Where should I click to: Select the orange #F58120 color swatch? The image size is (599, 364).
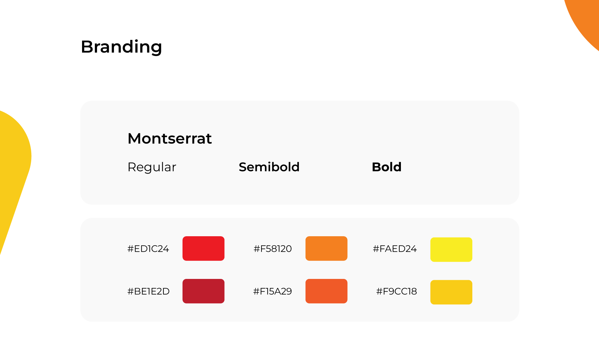point(326,248)
